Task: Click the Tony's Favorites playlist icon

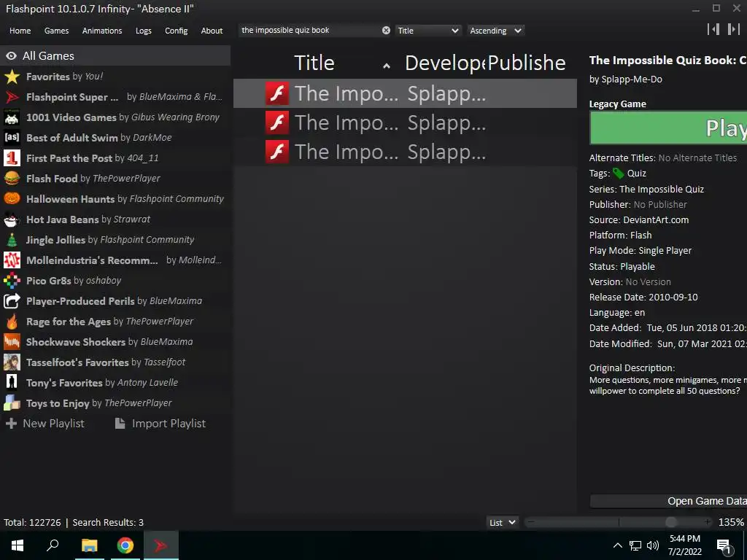Action: coord(12,383)
